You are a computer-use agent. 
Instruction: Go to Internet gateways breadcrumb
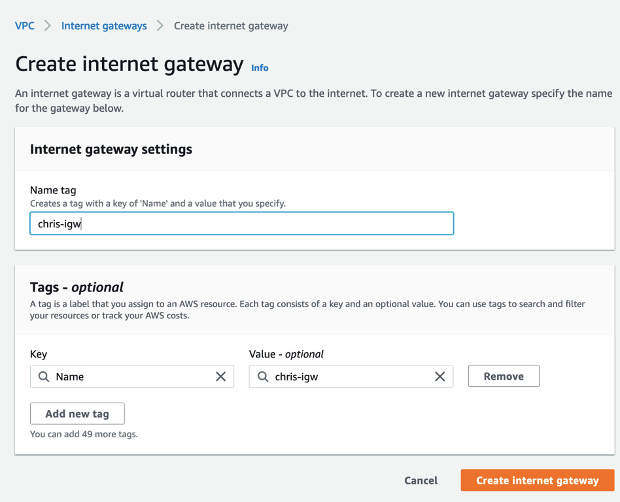[x=104, y=26]
